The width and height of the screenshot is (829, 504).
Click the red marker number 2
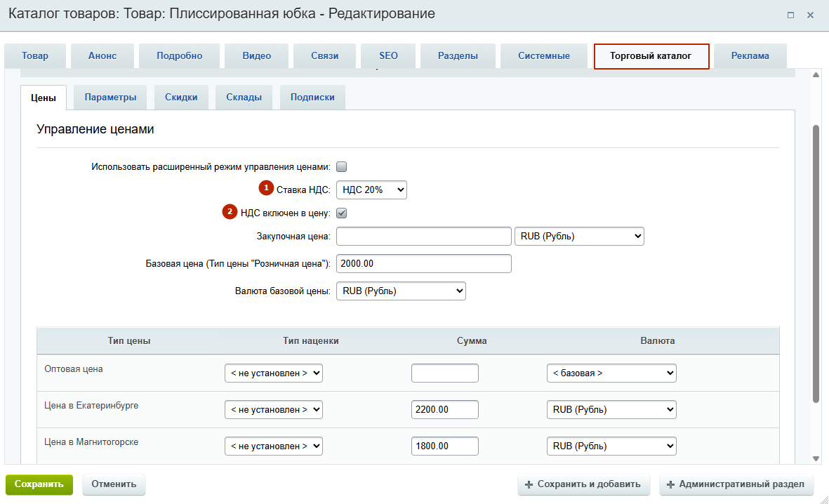click(230, 211)
